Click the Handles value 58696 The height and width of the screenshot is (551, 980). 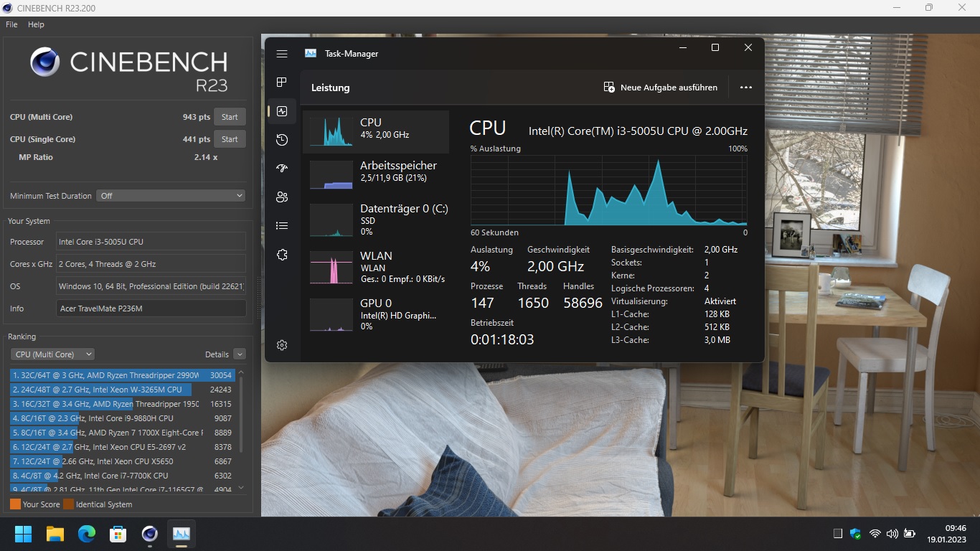583,303
